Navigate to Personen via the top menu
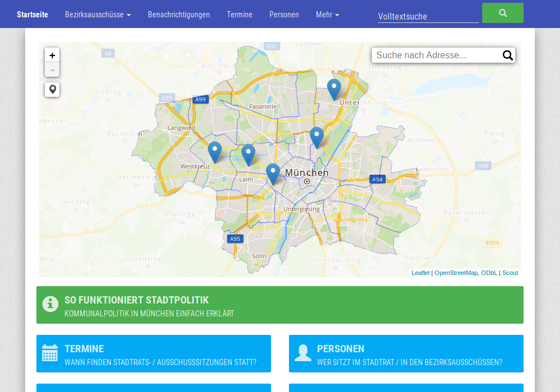Screen dimensions: 560x392 284,15
